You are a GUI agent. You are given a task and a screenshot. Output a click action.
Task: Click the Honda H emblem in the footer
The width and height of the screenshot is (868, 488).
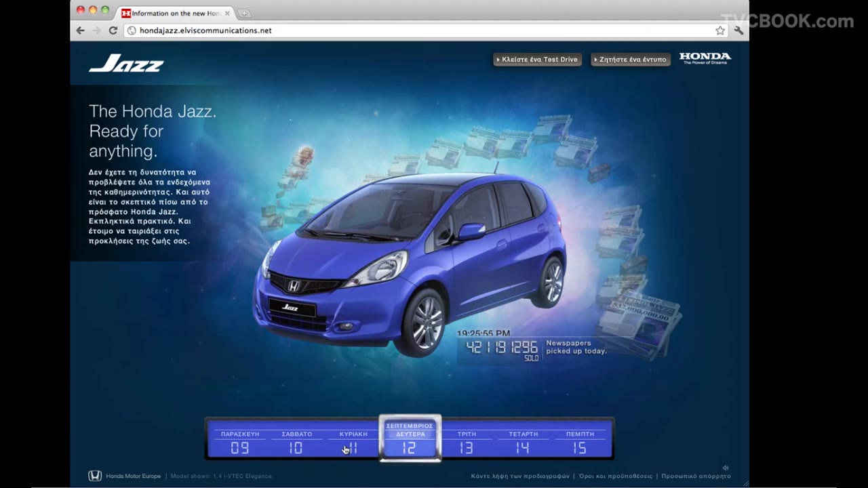(x=95, y=476)
